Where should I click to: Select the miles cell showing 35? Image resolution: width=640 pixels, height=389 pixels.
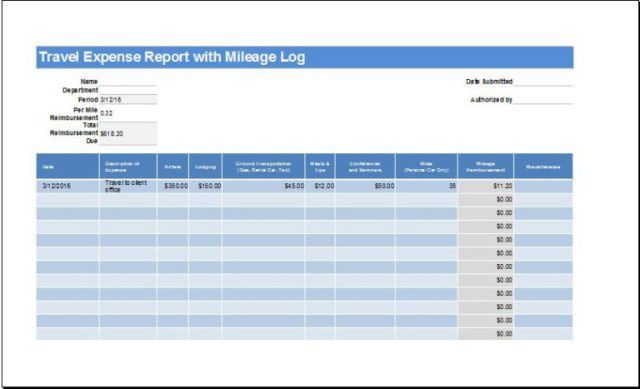click(427, 186)
